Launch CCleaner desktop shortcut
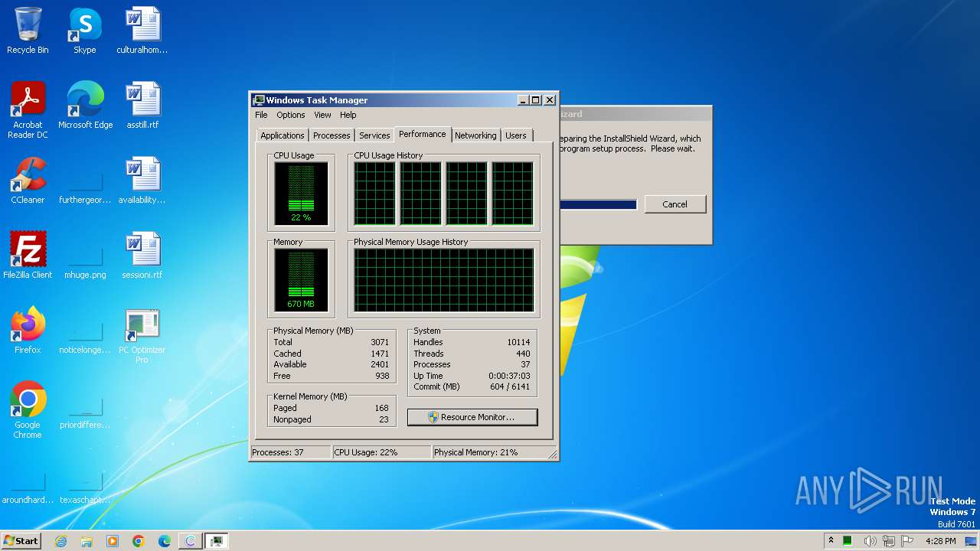This screenshot has width=980, height=551. coord(28,181)
